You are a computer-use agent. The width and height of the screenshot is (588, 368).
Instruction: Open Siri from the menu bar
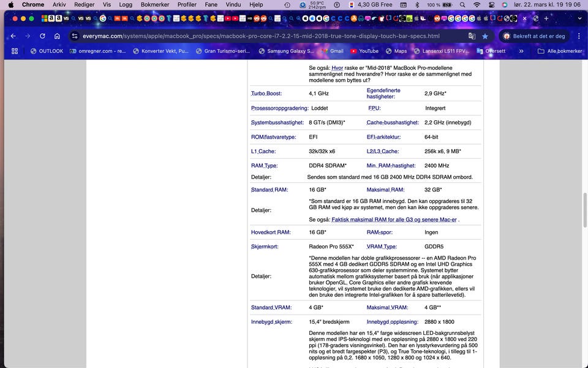(505, 5)
